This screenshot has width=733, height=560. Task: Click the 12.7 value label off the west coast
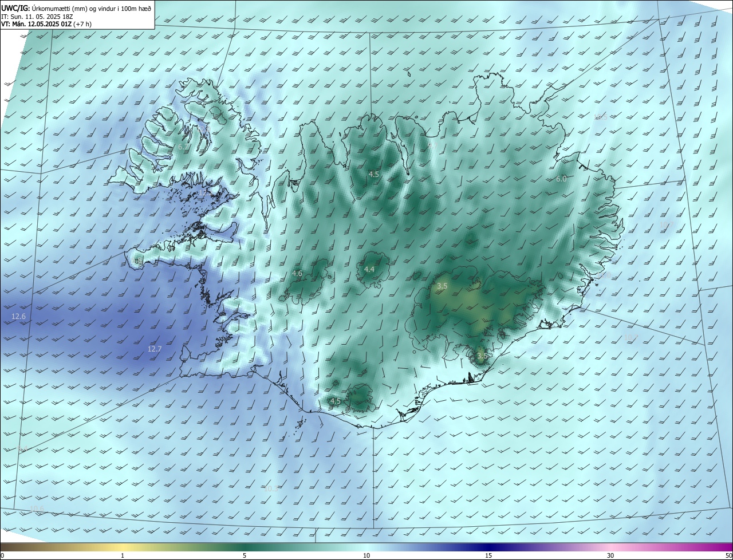(x=155, y=349)
